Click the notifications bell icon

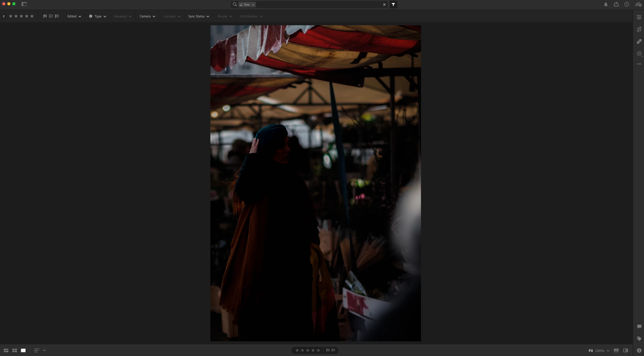(x=606, y=4)
